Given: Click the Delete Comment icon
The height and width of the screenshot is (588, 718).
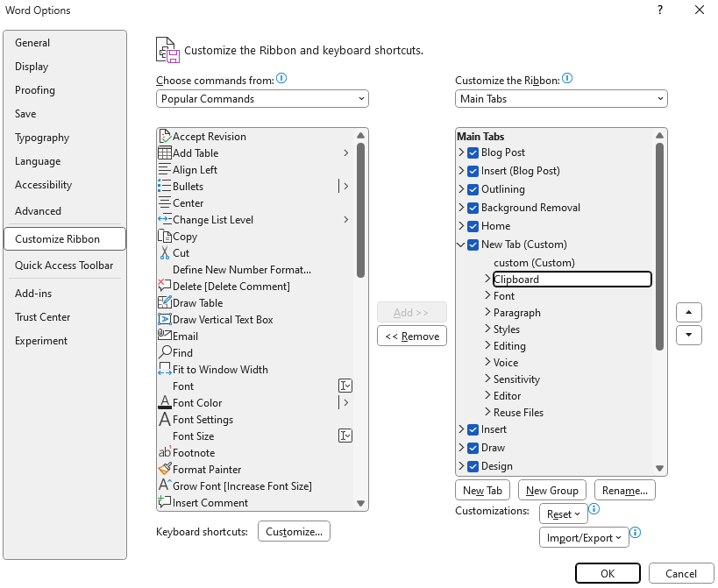Looking at the screenshot, I should tap(165, 286).
